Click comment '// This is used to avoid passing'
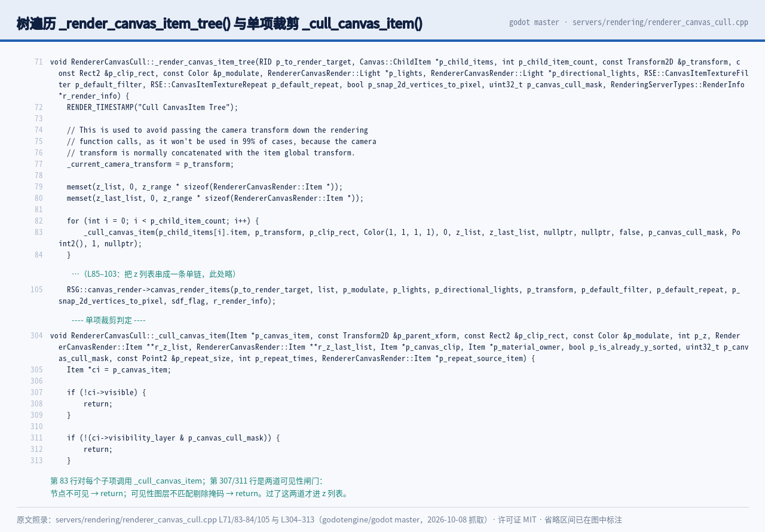Viewport: 765px width, 532px height. click(218, 130)
